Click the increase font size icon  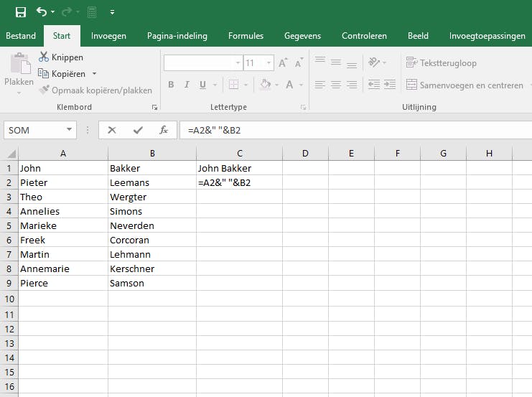pos(283,63)
